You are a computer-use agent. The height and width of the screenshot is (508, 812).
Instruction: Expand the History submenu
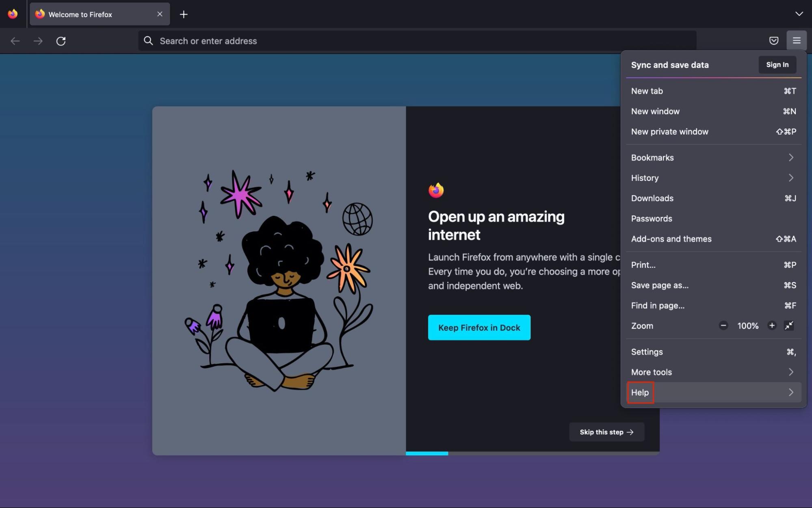pos(714,178)
